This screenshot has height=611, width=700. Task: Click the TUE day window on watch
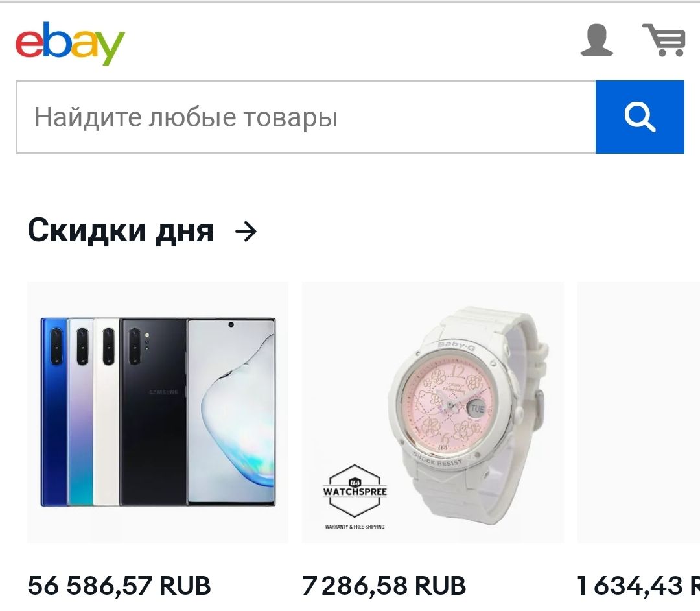(477, 409)
